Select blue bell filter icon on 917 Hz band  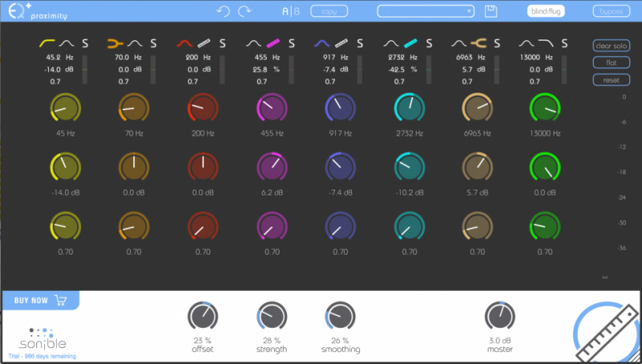click(x=322, y=43)
